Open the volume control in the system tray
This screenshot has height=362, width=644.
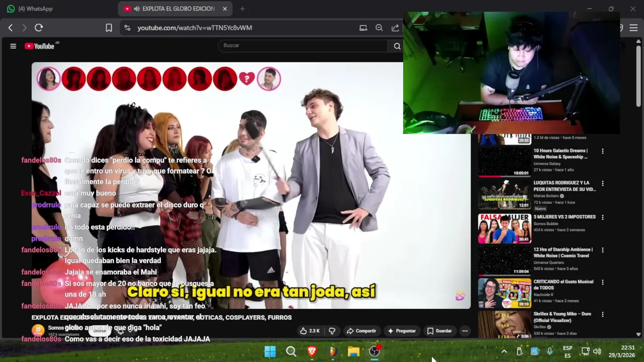[597, 351]
